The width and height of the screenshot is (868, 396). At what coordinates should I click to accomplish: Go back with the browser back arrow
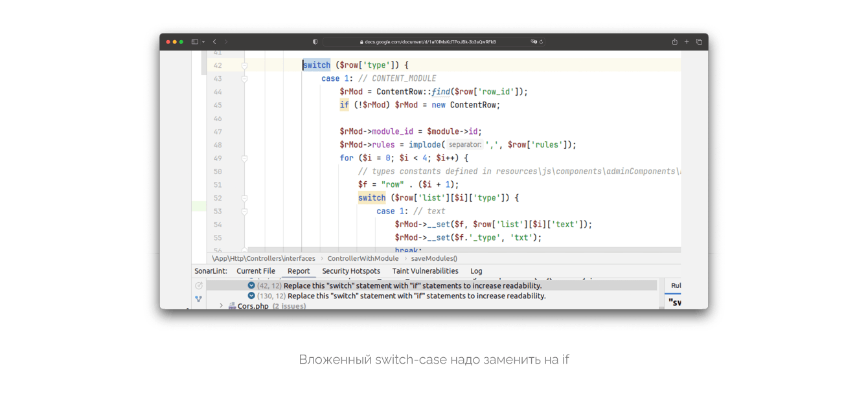pyautogui.click(x=214, y=42)
